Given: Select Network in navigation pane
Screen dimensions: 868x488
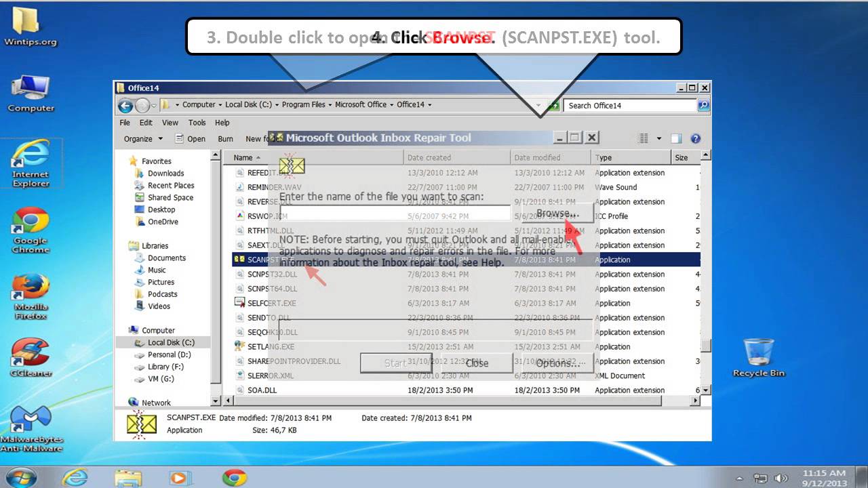Looking at the screenshot, I should click(x=156, y=403).
